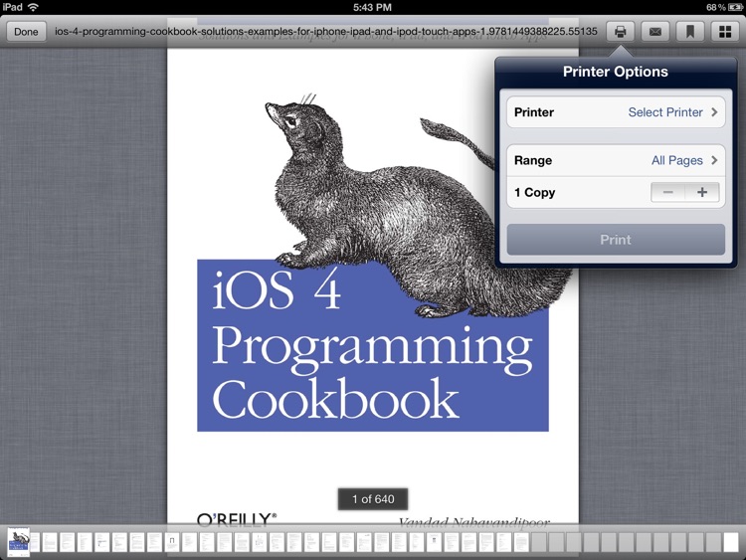Open the Range All Pages option
Screen dimensions: 746x560
(x=616, y=160)
